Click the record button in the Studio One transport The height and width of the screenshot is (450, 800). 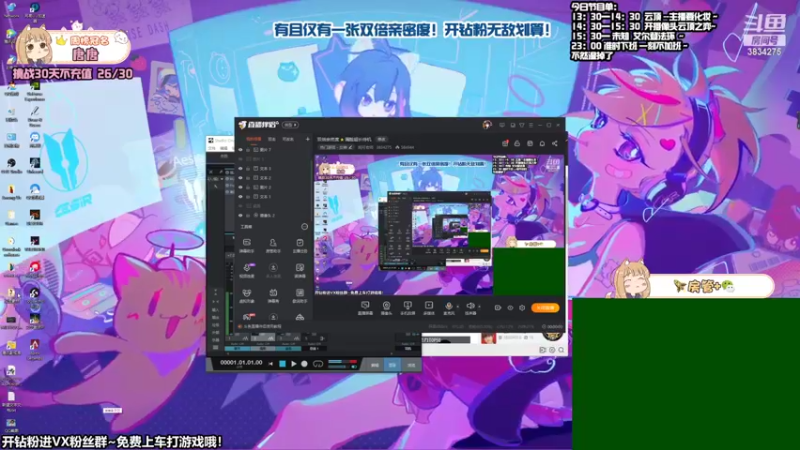[x=305, y=364]
